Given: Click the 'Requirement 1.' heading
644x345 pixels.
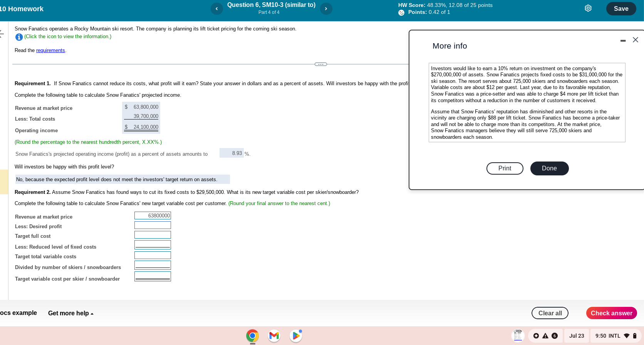Looking at the screenshot, I should click(x=33, y=83).
